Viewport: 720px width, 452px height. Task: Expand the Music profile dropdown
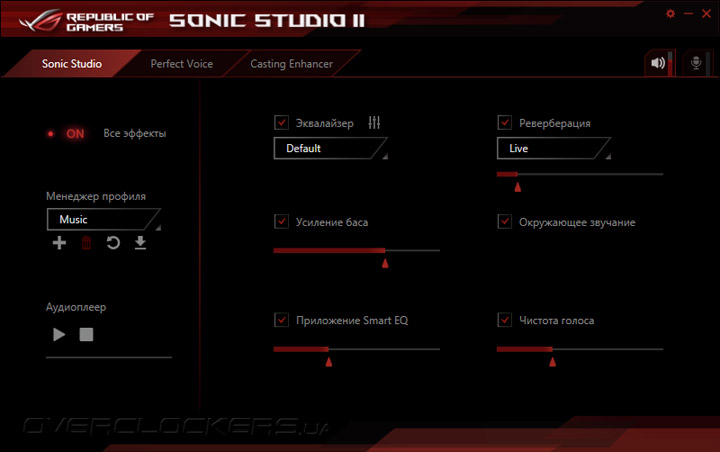click(x=104, y=220)
